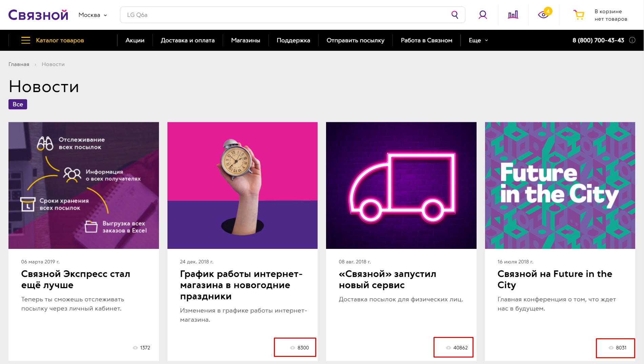
Task: Open Поддержка page
Action: click(x=294, y=40)
